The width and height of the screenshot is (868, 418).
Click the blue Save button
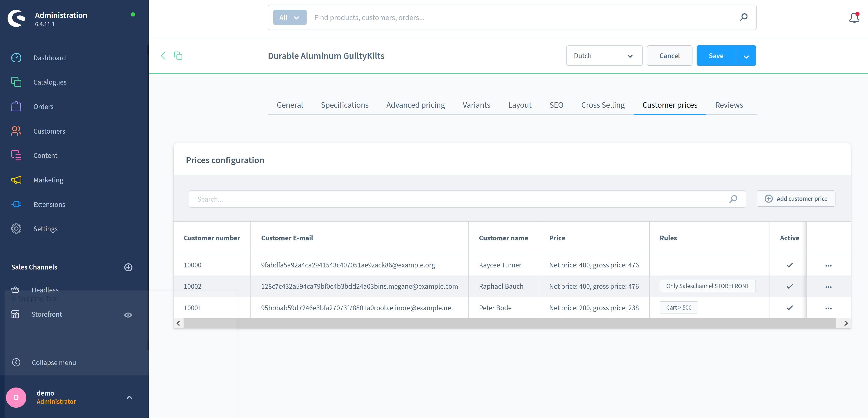click(716, 56)
